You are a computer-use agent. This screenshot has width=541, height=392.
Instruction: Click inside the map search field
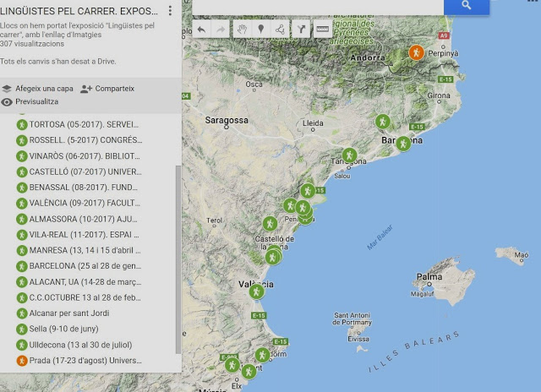[318, 7]
